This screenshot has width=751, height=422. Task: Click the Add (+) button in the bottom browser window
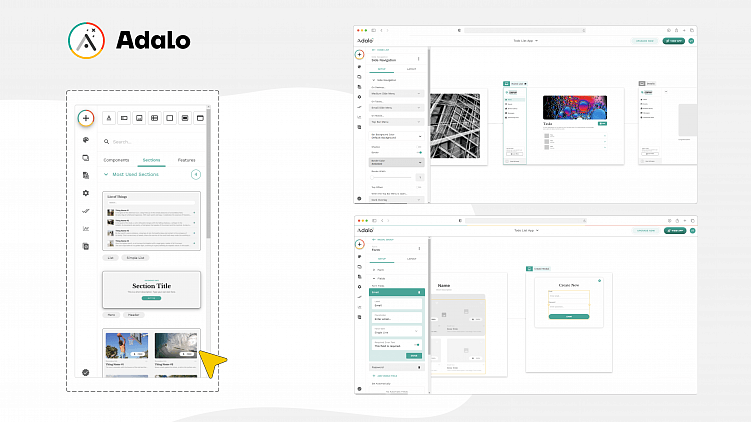click(x=359, y=244)
